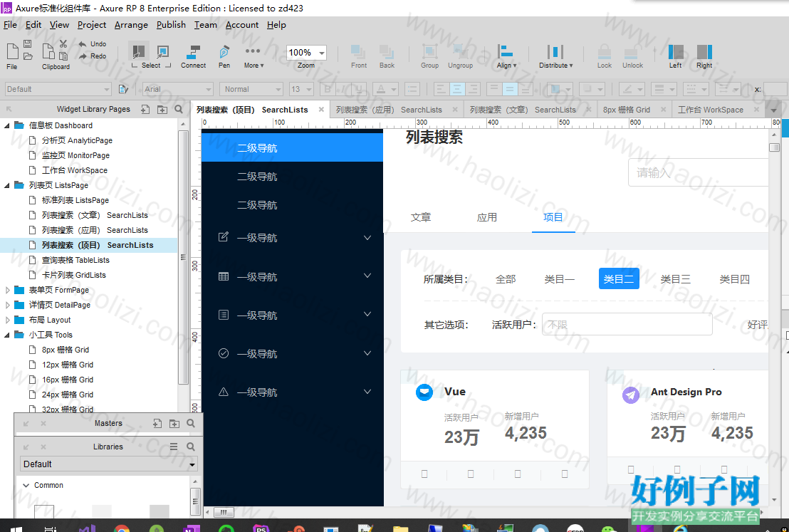Toggle top vertical text alignment

tap(494, 89)
